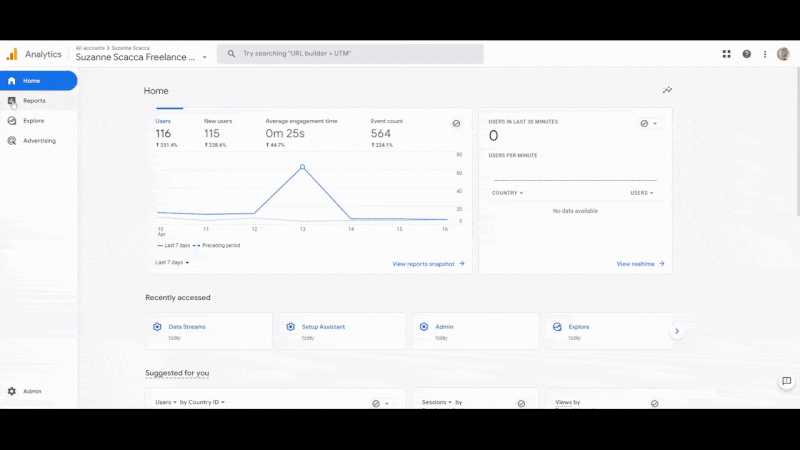The height and width of the screenshot is (450, 800).
Task: Click the View reports snapshot link
Action: point(428,264)
